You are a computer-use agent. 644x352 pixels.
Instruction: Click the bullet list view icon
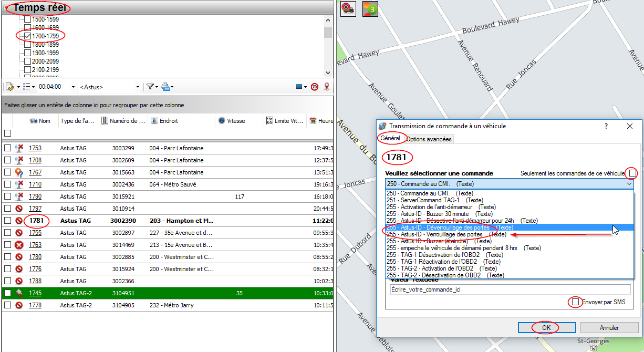coord(27,87)
